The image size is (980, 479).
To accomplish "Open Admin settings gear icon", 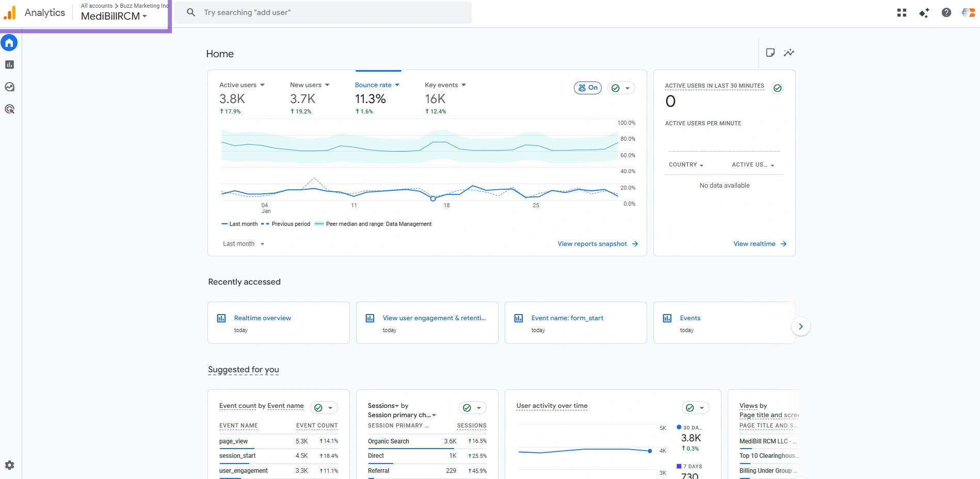I will coord(9,465).
